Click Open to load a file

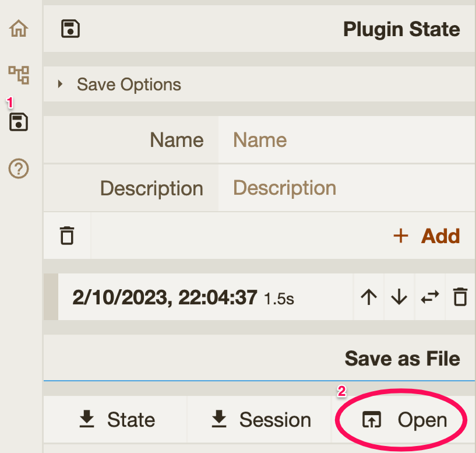point(405,420)
